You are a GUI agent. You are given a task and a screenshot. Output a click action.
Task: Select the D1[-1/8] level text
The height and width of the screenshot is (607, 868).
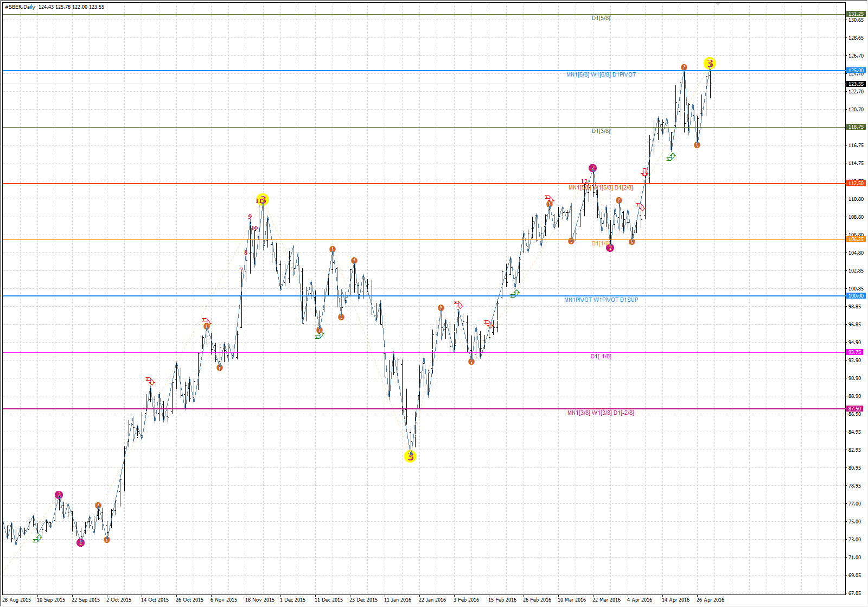pos(601,357)
